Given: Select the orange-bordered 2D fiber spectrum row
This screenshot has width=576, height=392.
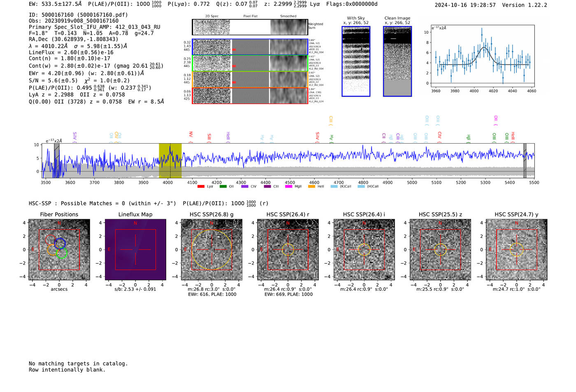Looking at the screenshot, I should pos(250,79).
